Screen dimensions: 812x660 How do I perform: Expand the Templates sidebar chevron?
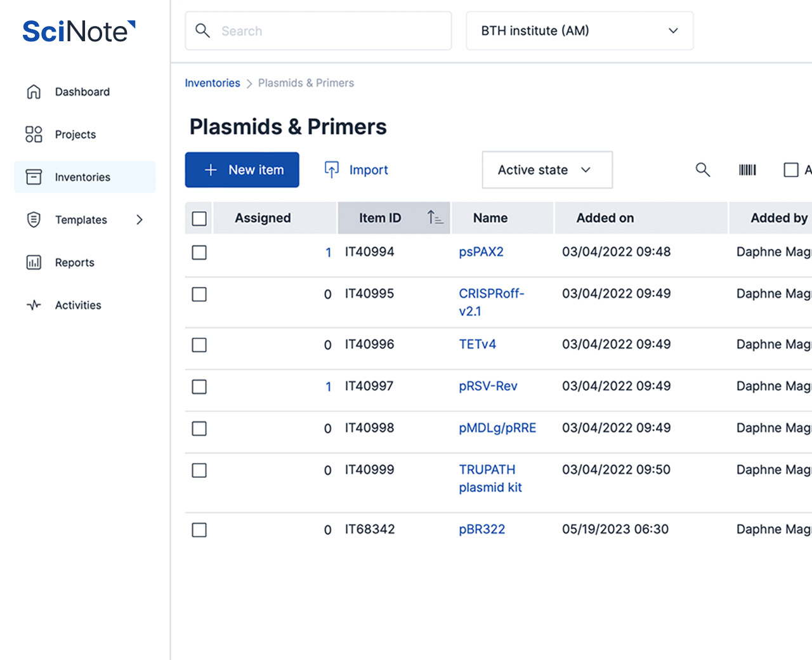(x=140, y=220)
